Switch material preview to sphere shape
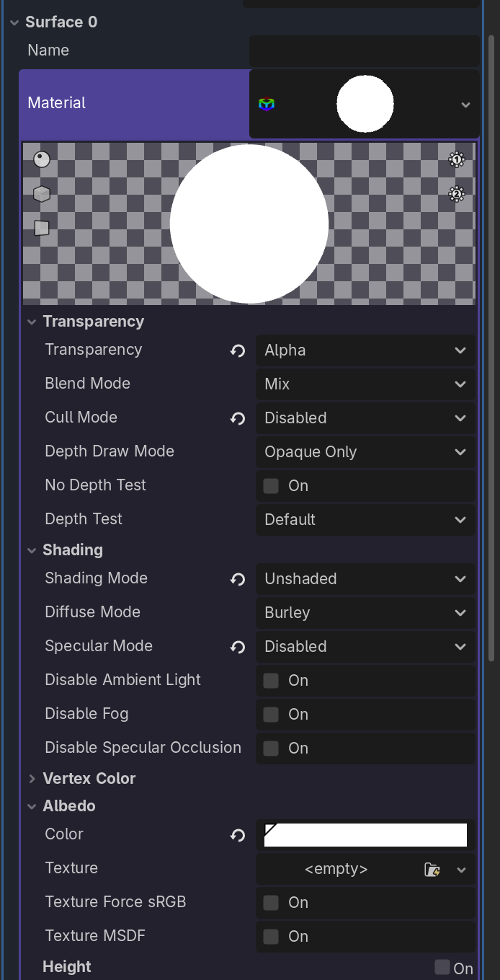 tap(42, 159)
